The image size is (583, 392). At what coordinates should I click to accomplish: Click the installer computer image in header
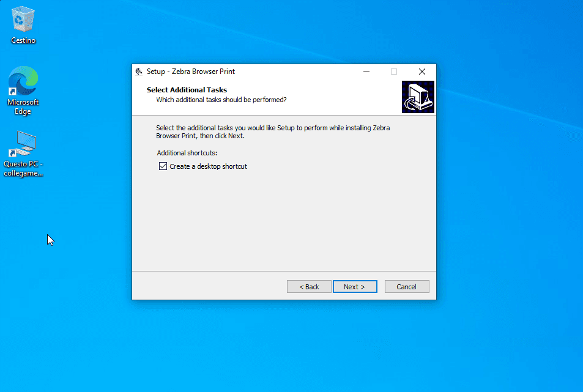click(x=418, y=97)
